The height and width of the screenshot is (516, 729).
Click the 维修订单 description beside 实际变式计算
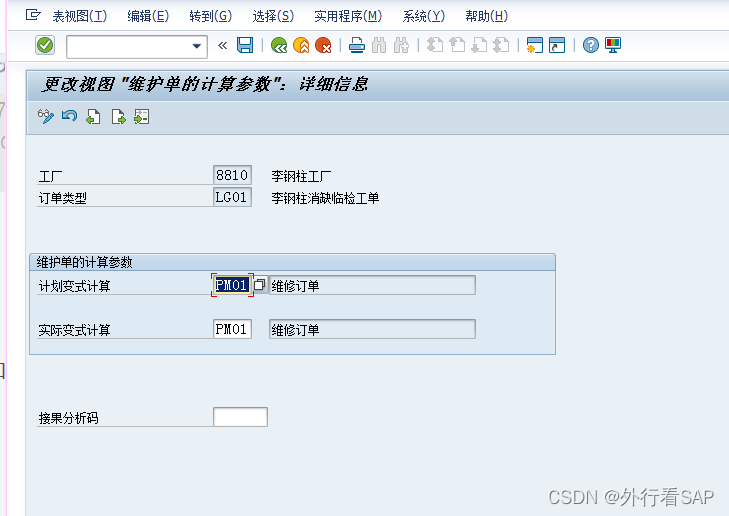(x=372, y=329)
